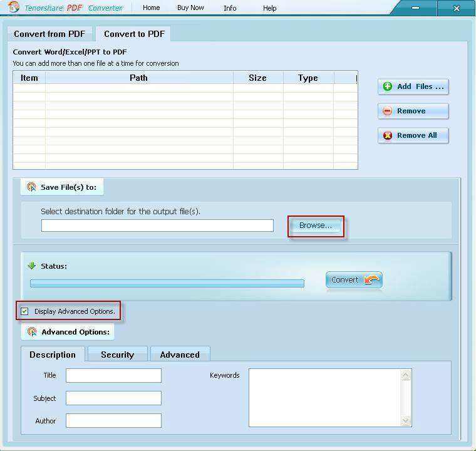Open the Info menu
The width and height of the screenshot is (476, 451).
[230, 8]
